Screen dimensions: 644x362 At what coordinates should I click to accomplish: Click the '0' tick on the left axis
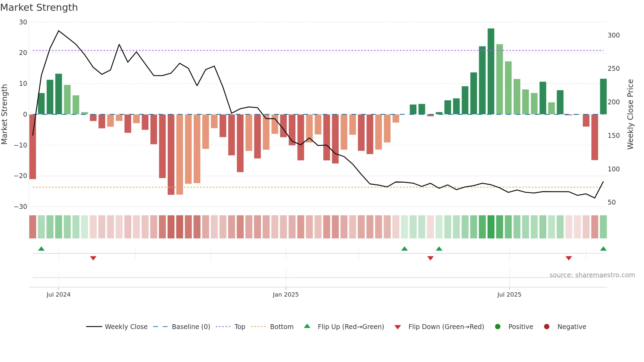(x=25, y=114)
